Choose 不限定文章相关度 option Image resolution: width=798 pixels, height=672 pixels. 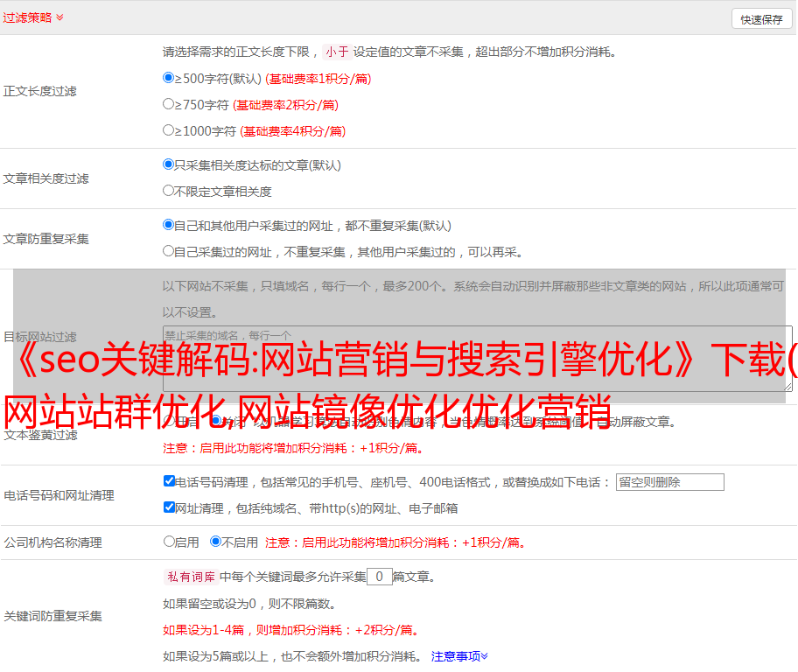pyautogui.click(x=169, y=190)
